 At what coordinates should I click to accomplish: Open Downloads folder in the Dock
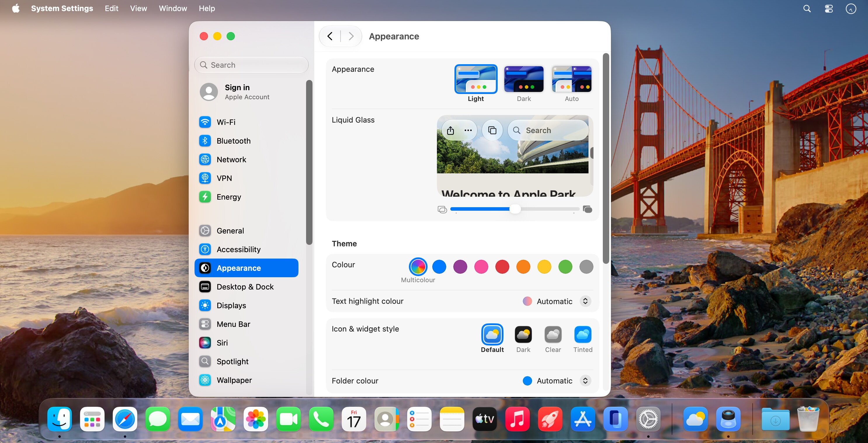(775, 419)
